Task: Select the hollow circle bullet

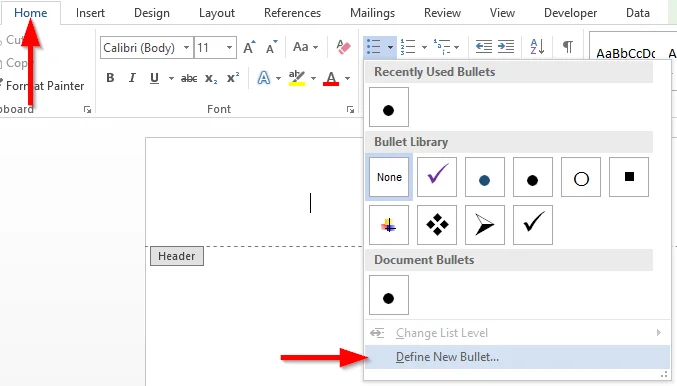Action: coord(581,177)
